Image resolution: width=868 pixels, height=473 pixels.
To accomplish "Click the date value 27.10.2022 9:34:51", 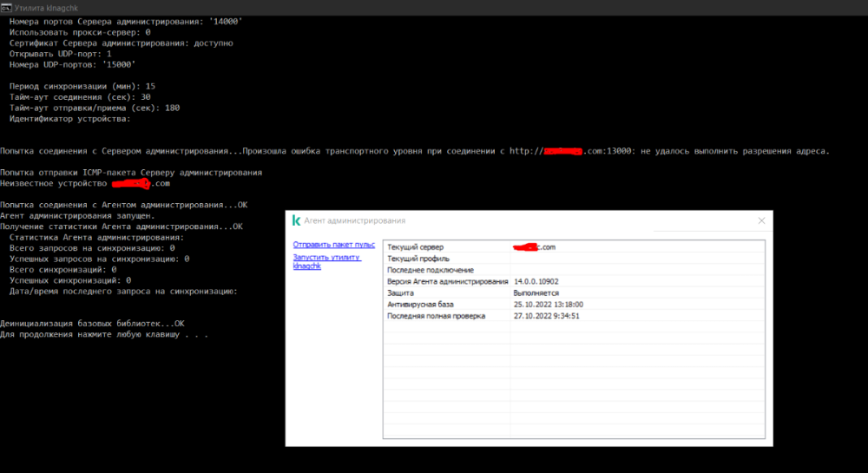I will coord(546,316).
